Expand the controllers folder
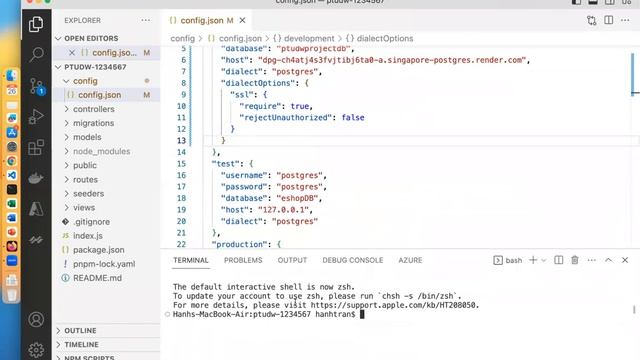640x360 pixels. click(94, 109)
